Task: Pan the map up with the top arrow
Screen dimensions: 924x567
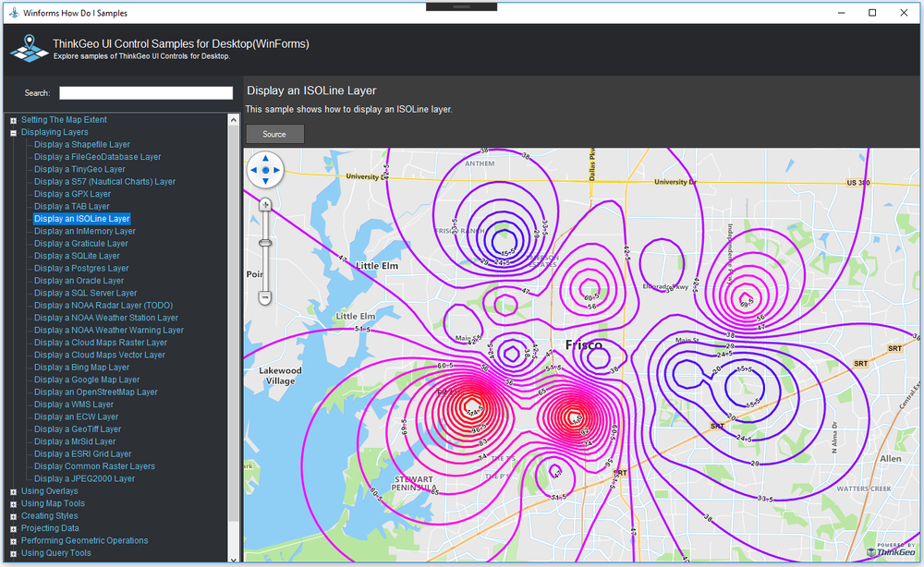Action: 265,159
